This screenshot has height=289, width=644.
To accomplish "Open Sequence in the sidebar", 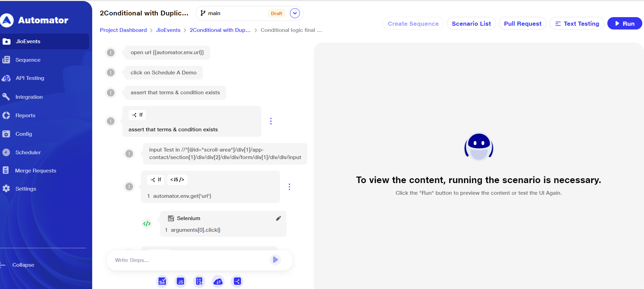I will [28, 60].
